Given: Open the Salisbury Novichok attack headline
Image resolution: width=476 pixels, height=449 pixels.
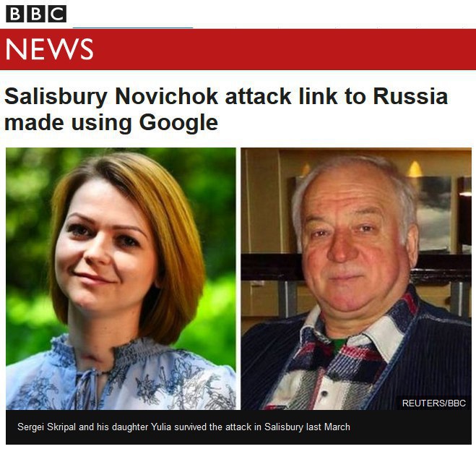Looking at the screenshot, I should pos(226,109).
